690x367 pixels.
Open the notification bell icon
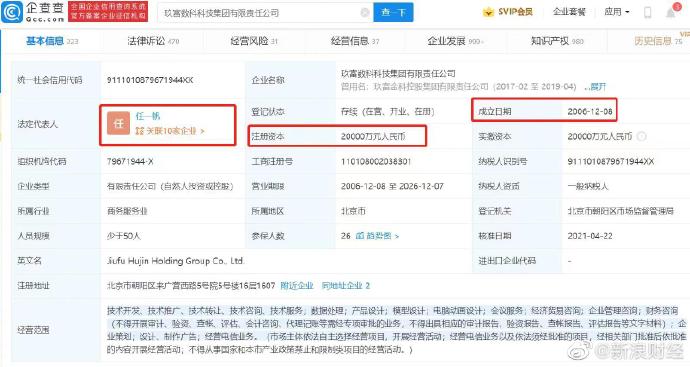671,13
